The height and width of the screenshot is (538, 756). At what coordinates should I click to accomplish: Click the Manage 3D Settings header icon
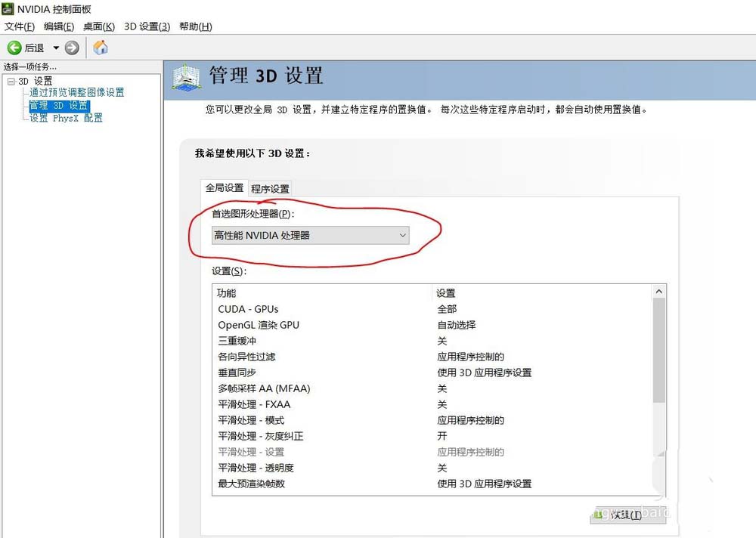[x=186, y=77]
